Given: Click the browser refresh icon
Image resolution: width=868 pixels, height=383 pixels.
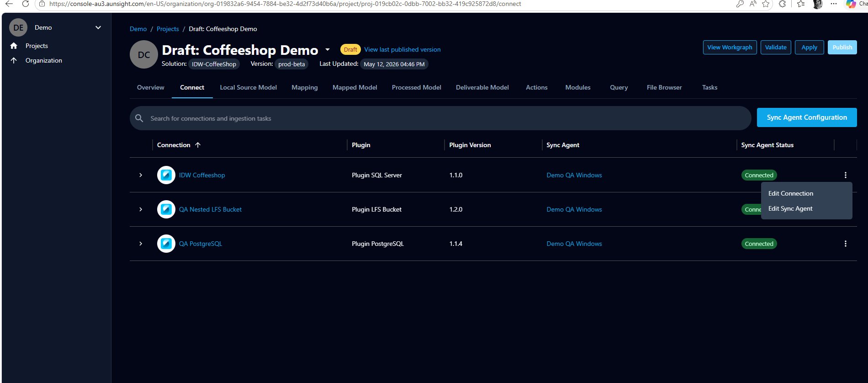Looking at the screenshot, I should point(26,4).
